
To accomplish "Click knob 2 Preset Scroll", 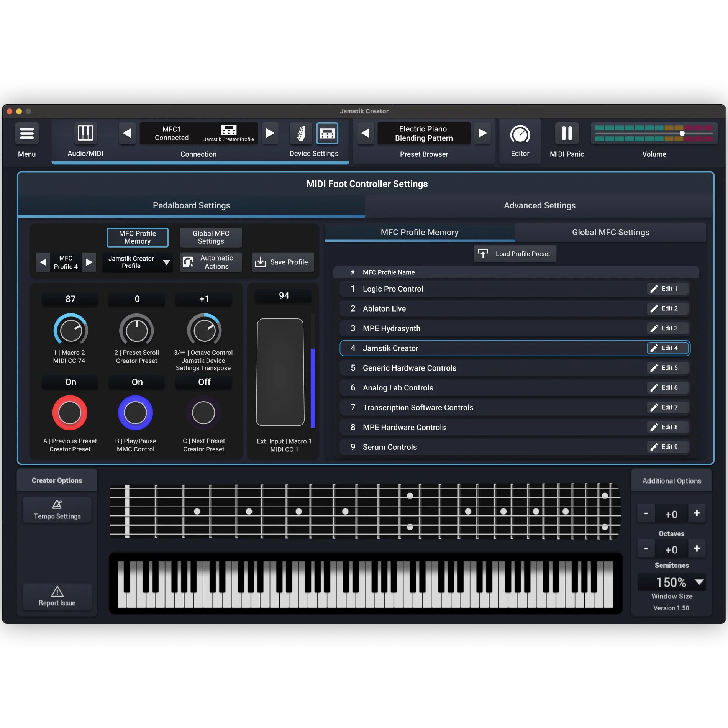I will pos(137,330).
